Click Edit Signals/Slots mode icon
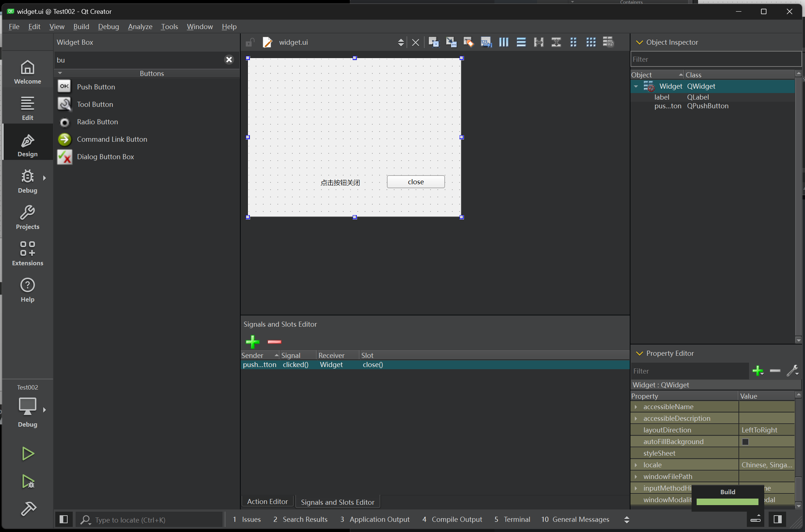The height and width of the screenshot is (532, 805). pyautogui.click(x=451, y=43)
